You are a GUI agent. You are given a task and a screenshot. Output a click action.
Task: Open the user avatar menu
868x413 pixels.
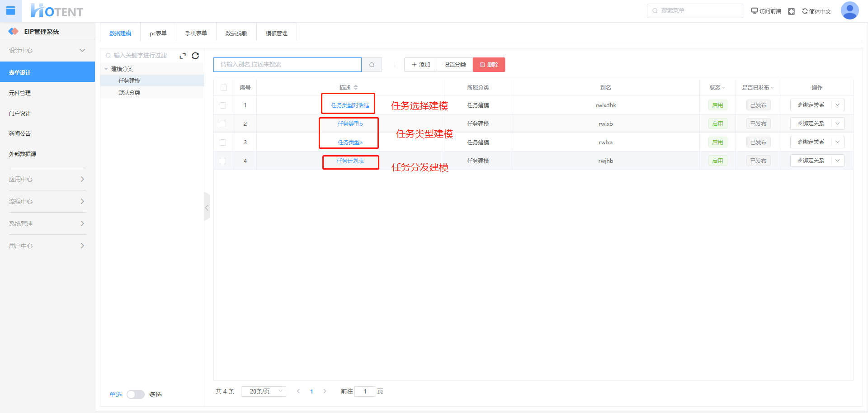[x=849, y=10]
